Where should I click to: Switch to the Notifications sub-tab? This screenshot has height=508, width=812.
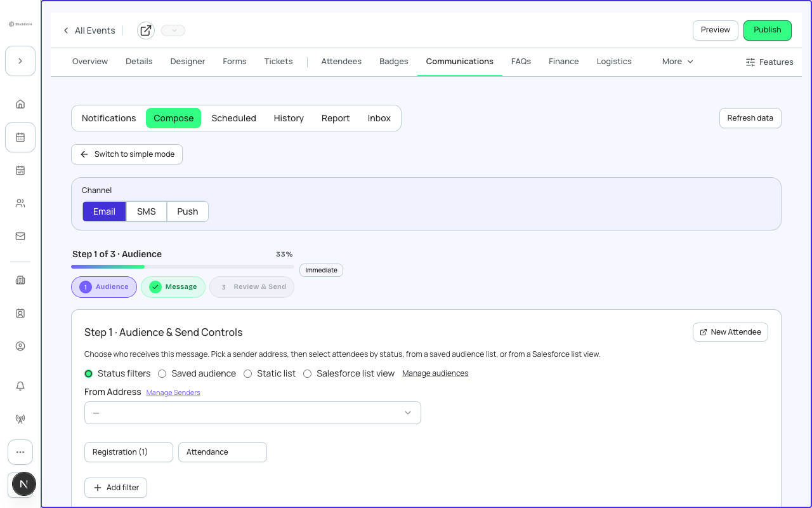[109, 118]
